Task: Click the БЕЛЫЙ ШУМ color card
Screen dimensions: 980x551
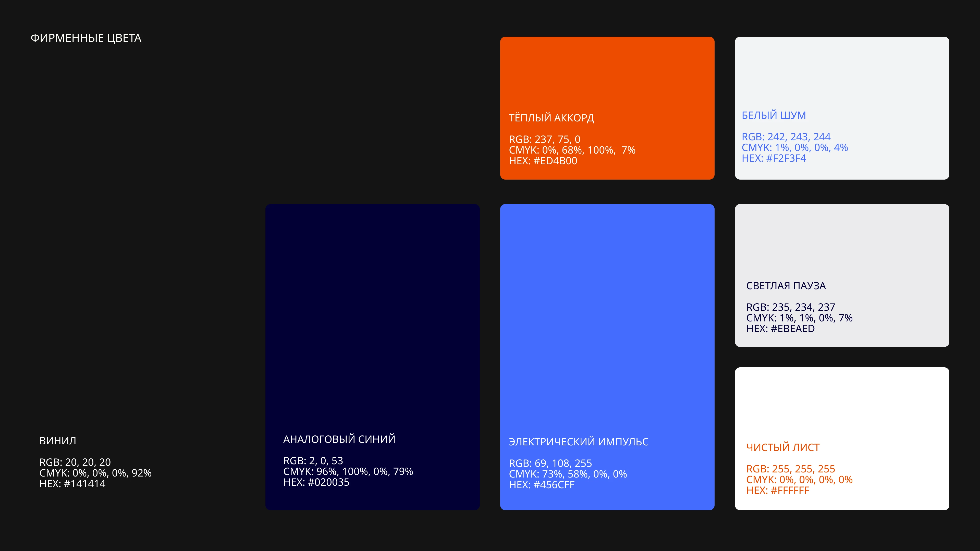Action: click(841, 72)
